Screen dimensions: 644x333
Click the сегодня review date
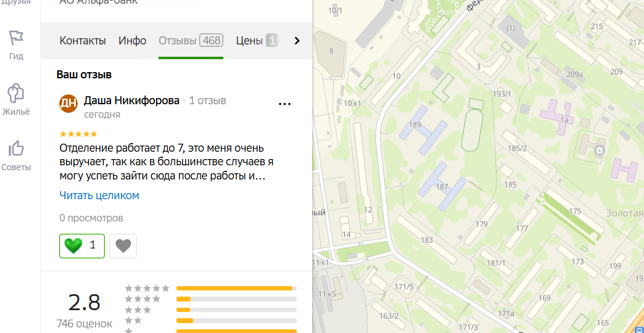click(102, 115)
